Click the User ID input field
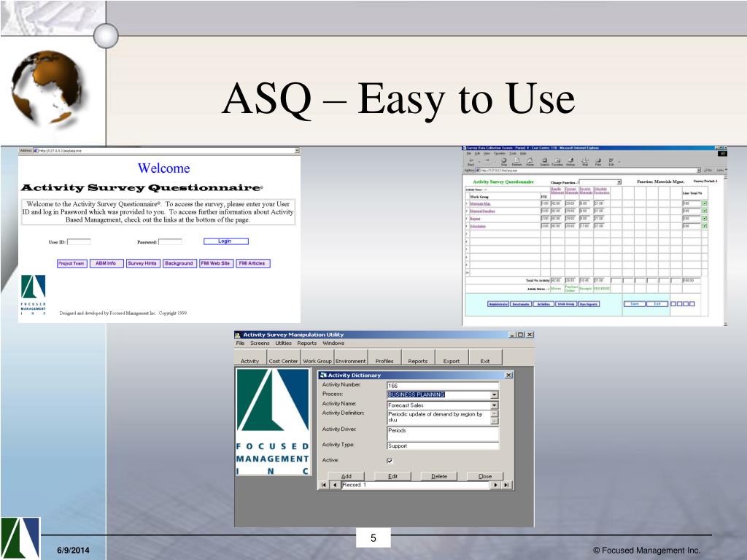The image size is (747, 560). click(x=79, y=242)
